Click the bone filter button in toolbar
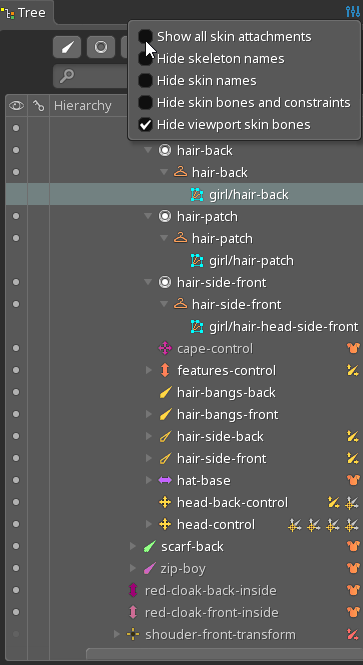The width and height of the screenshot is (363, 665). click(67, 47)
